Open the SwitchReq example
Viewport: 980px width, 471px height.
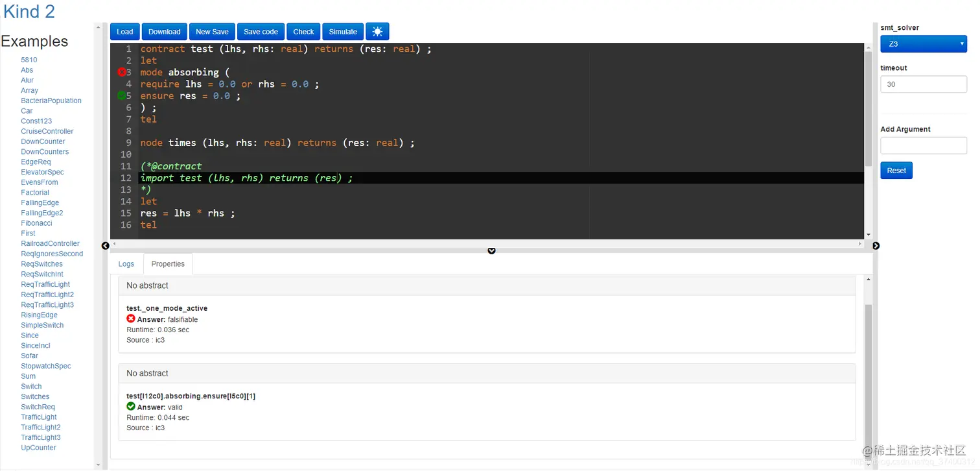click(38, 407)
